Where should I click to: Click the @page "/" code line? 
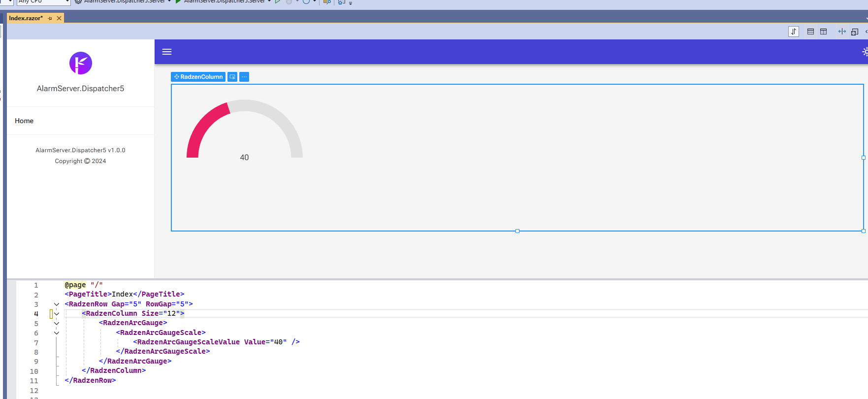(84, 285)
